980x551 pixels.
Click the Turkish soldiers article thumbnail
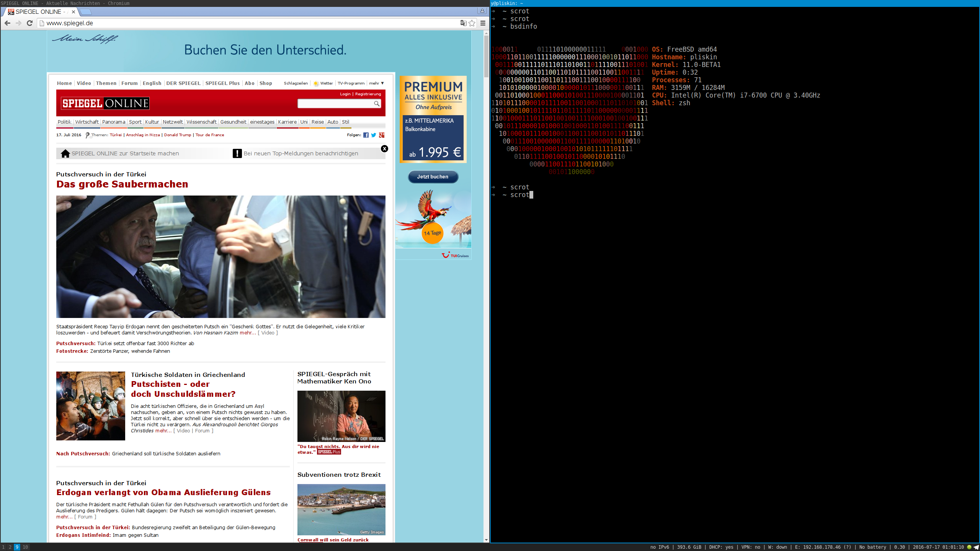point(91,406)
